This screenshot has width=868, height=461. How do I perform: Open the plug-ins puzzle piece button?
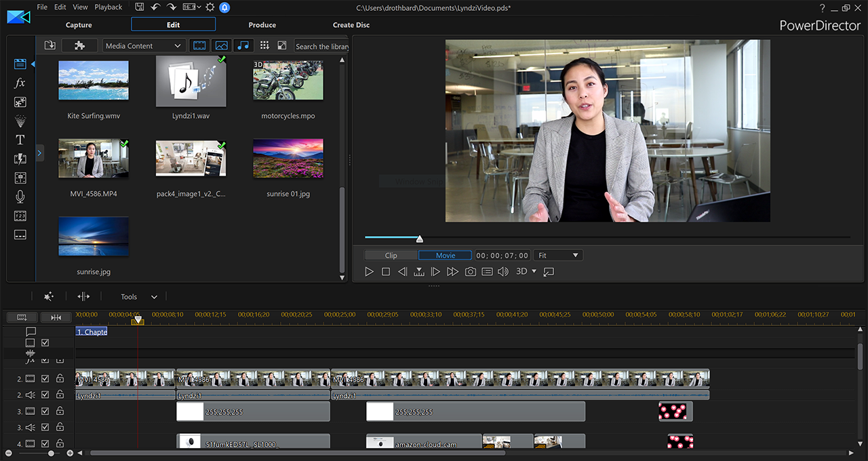(79, 45)
